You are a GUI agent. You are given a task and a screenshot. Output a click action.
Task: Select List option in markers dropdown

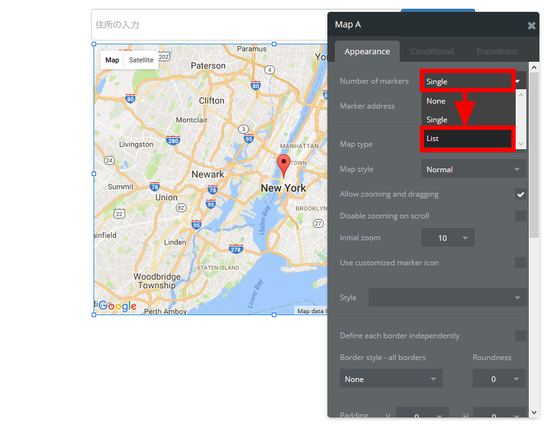point(468,139)
